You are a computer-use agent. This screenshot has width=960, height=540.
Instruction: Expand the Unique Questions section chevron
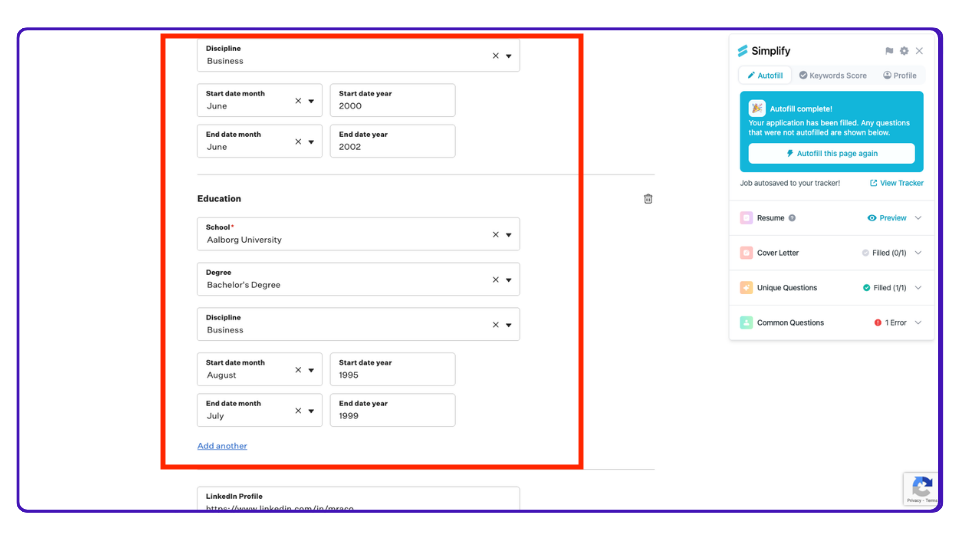tap(918, 288)
